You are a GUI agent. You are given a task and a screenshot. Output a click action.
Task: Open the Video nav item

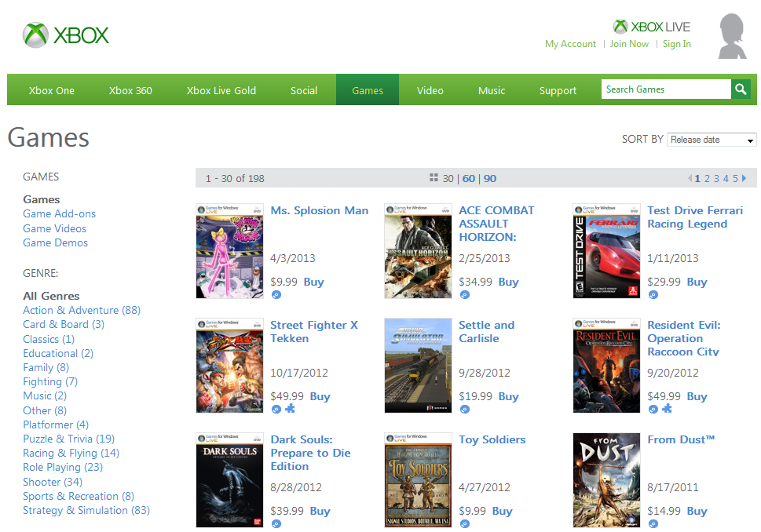pyautogui.click(x=430, y=91)
